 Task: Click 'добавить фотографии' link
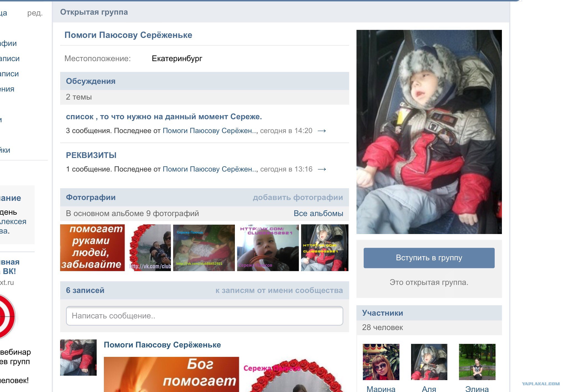[x=298, y=198]
